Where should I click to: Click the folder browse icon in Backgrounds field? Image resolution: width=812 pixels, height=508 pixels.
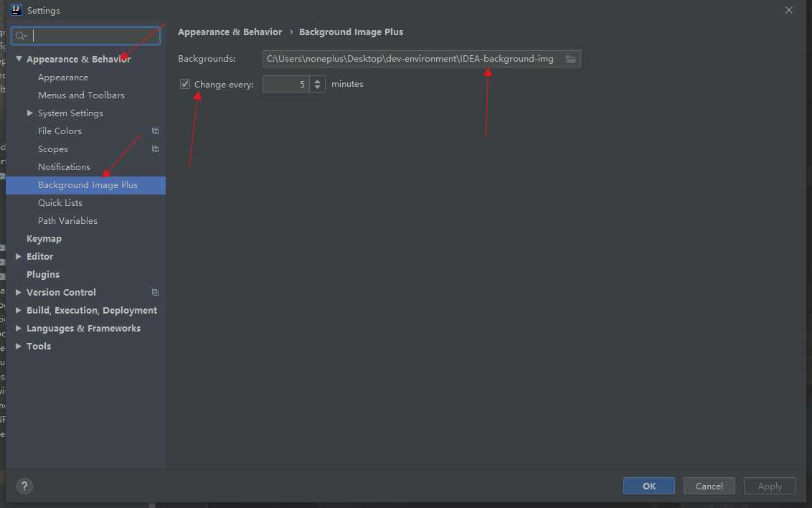[571, 59]
